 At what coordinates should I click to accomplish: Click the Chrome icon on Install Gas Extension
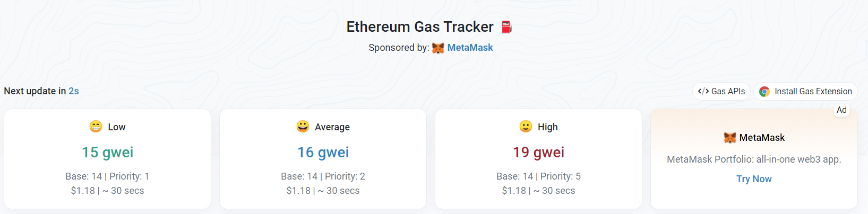764,92
